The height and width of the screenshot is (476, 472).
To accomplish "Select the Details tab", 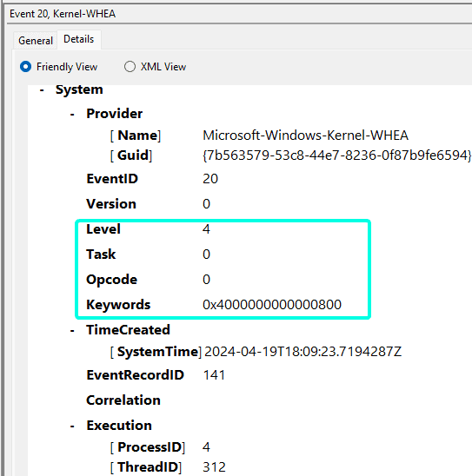I will (x=78, y=39).
